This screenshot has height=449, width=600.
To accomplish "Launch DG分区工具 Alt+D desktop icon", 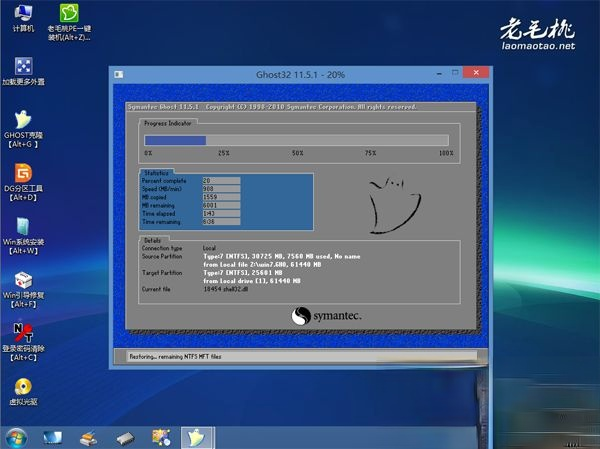I will click(x=23, y=183).
